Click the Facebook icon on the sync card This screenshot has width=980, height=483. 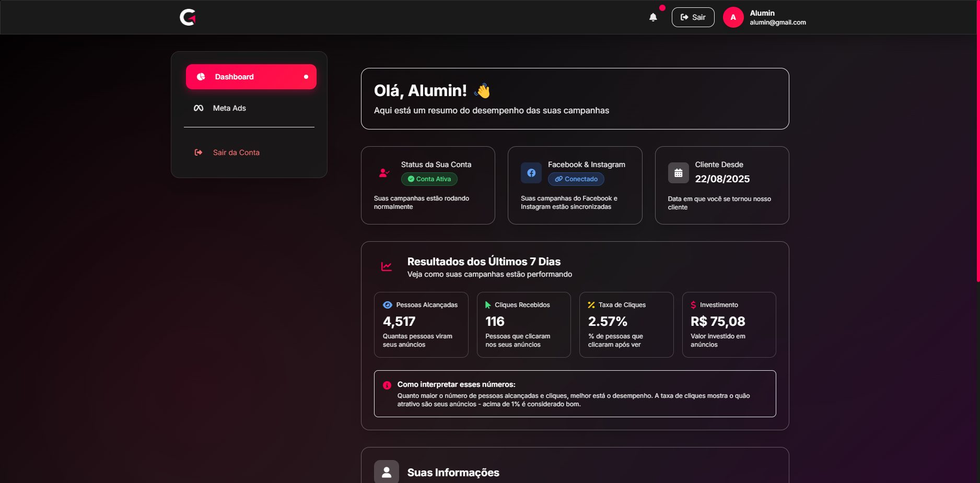tap(531, 173)
